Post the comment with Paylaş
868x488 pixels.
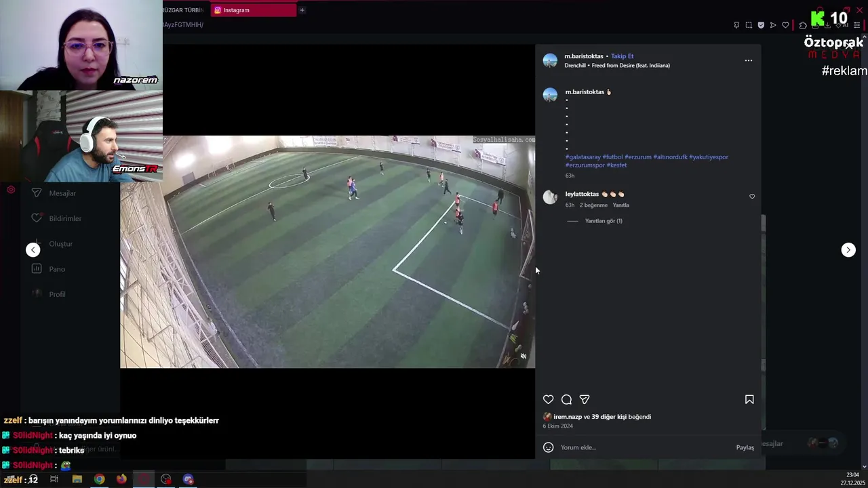pos(745,447)
